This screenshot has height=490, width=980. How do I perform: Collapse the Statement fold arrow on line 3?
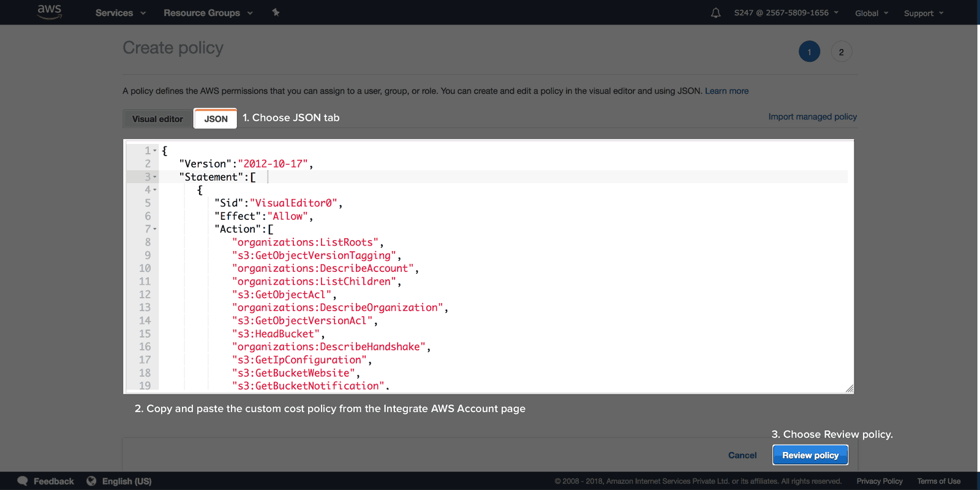pyautogui.click(x=155, y=177)
